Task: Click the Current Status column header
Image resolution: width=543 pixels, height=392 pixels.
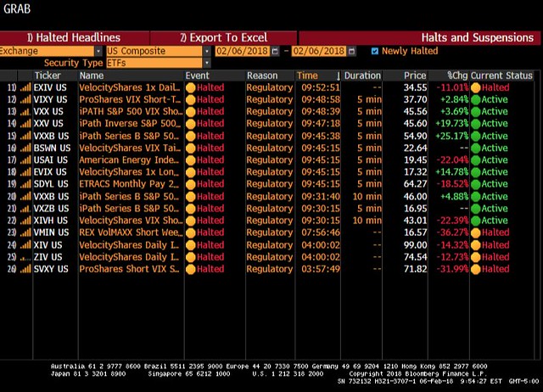Action: click(x=501, y=76)
